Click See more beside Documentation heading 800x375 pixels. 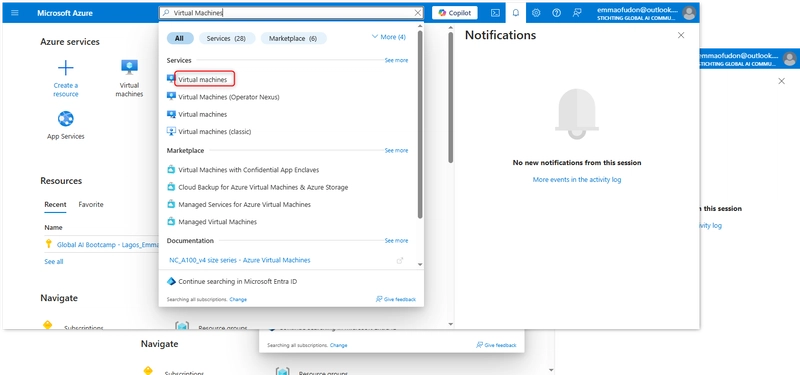[x=396, y=240]
